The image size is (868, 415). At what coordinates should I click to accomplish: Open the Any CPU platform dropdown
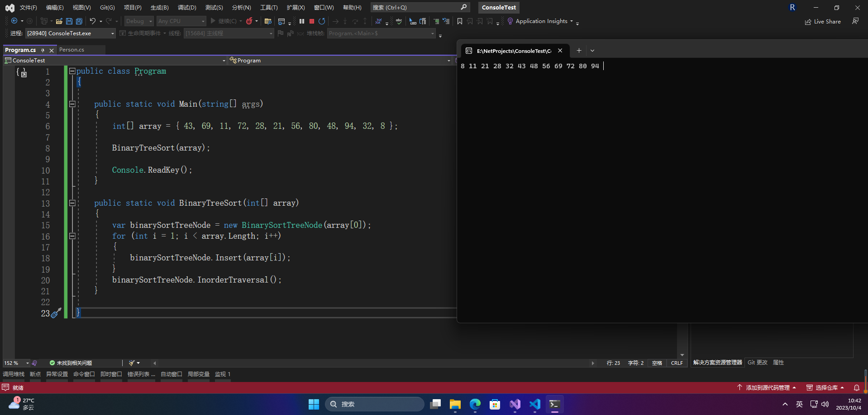[181, 21]
